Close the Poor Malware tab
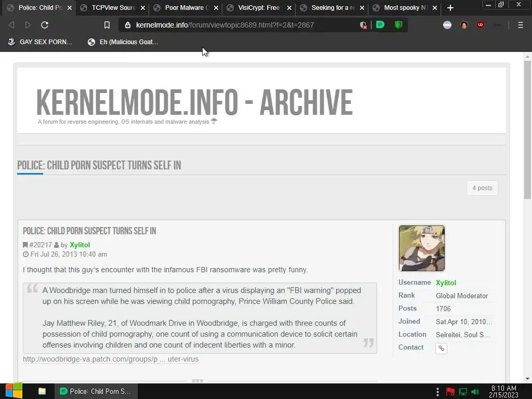Screen dimensions: 532x399 [x=216, y=8]
